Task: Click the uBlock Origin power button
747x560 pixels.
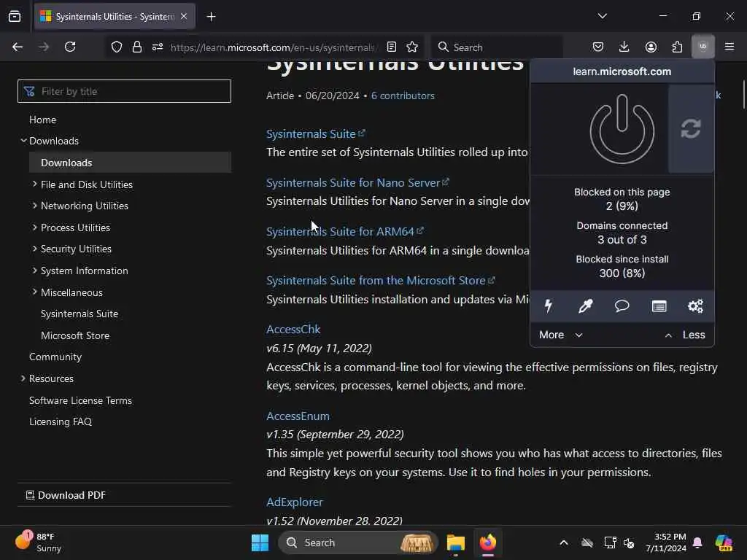Action: click(622, 129)
